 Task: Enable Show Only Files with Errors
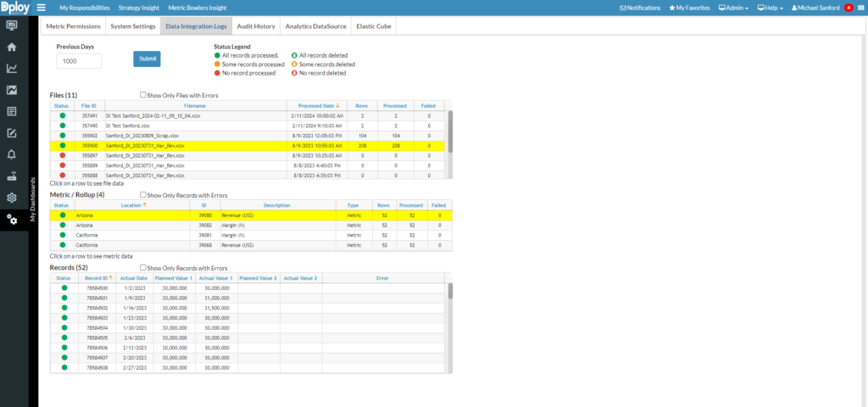(x=143, y=95)
